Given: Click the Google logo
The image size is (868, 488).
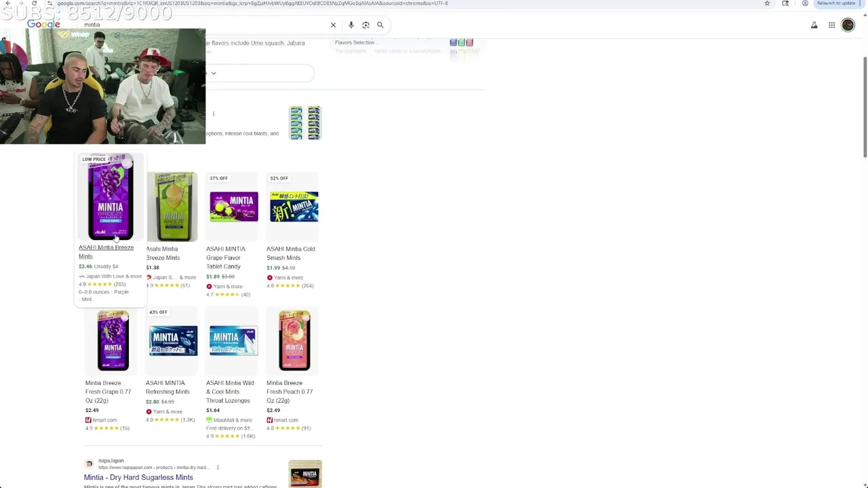Looking at the screenshot, I should (x=43, y=24).
